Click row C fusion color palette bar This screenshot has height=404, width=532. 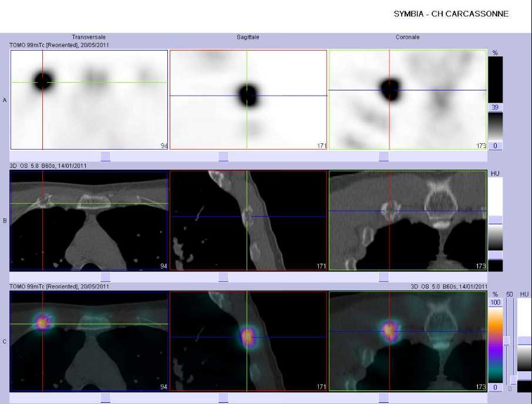[x=496, y=345]
